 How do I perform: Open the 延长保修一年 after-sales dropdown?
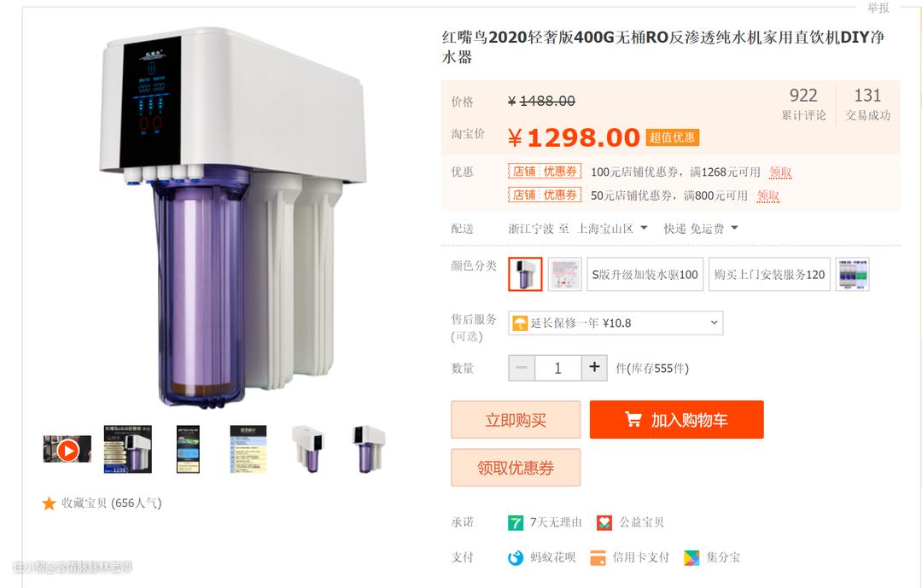point(616,323)
